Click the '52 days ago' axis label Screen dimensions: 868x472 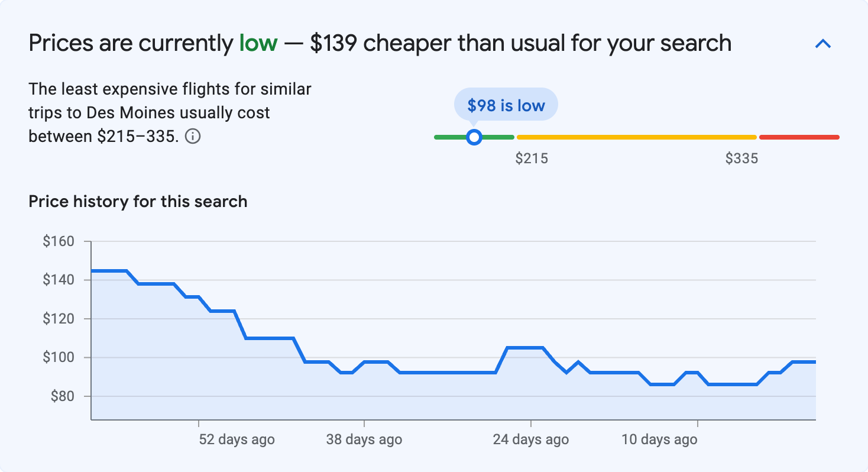click(235, 439)
